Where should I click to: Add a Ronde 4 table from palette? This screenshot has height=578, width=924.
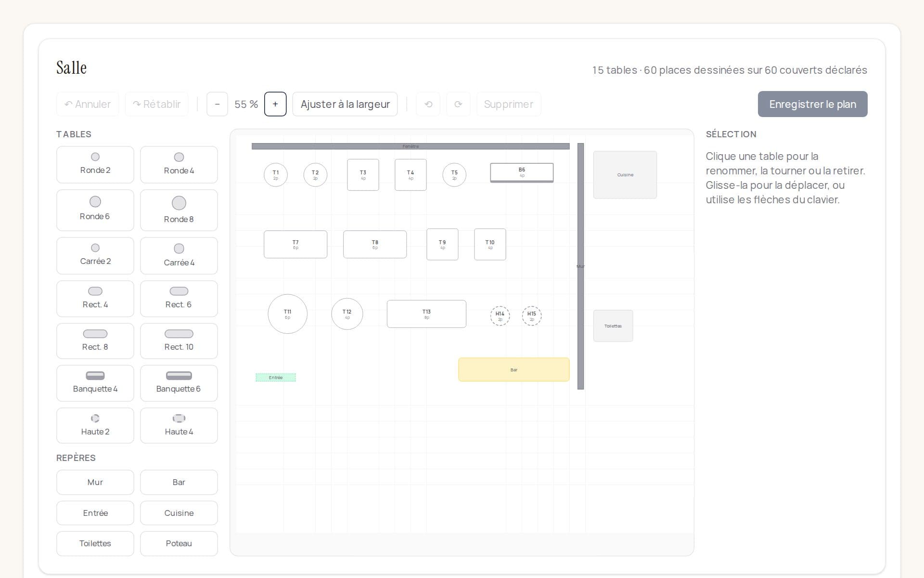coord(179,165)
